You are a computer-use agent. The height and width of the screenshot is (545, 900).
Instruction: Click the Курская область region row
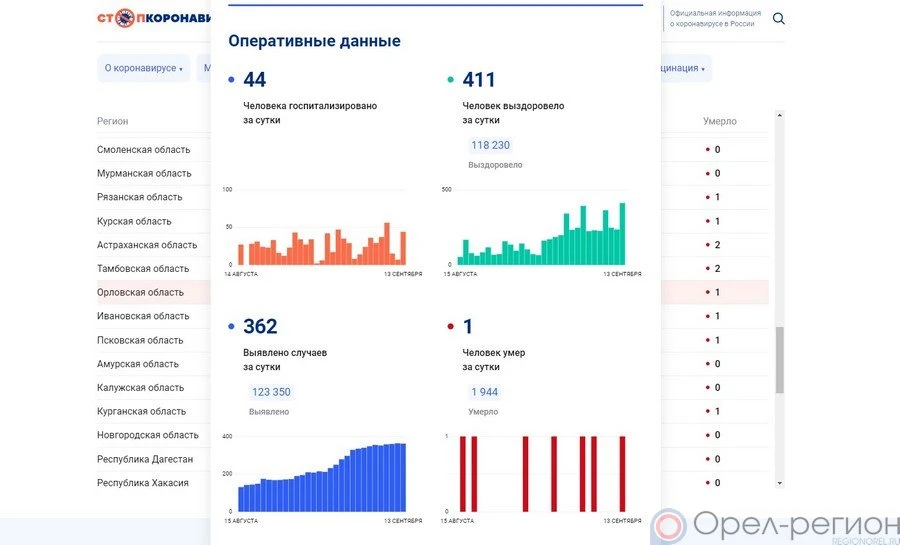click(x=134, y=221)
